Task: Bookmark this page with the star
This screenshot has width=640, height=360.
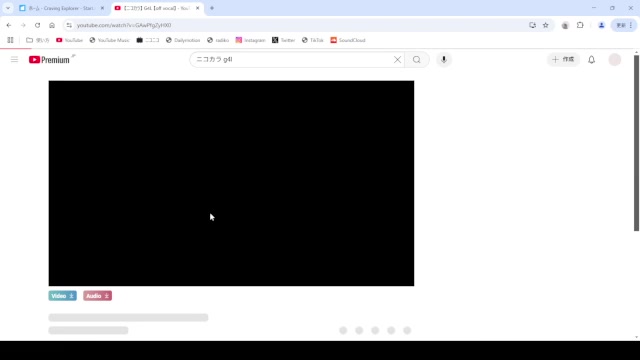Action: tap(545, 25)
